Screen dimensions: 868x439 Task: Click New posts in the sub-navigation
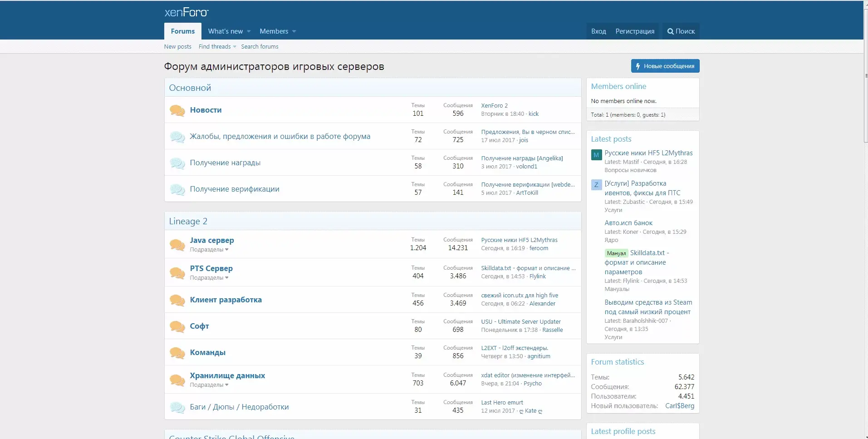pos(177,47)
